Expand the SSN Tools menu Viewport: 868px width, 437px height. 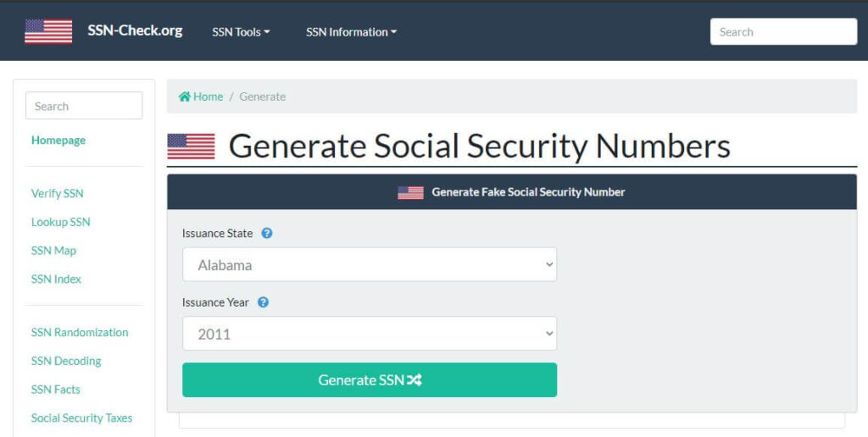pyautogui.click(x=241, y=32)
